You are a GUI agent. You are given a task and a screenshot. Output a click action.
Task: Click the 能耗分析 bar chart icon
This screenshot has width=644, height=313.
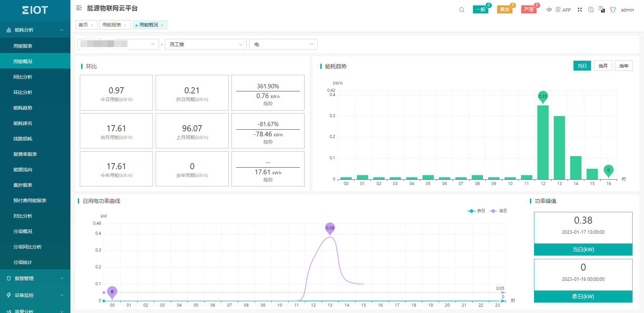pos(9,30)
